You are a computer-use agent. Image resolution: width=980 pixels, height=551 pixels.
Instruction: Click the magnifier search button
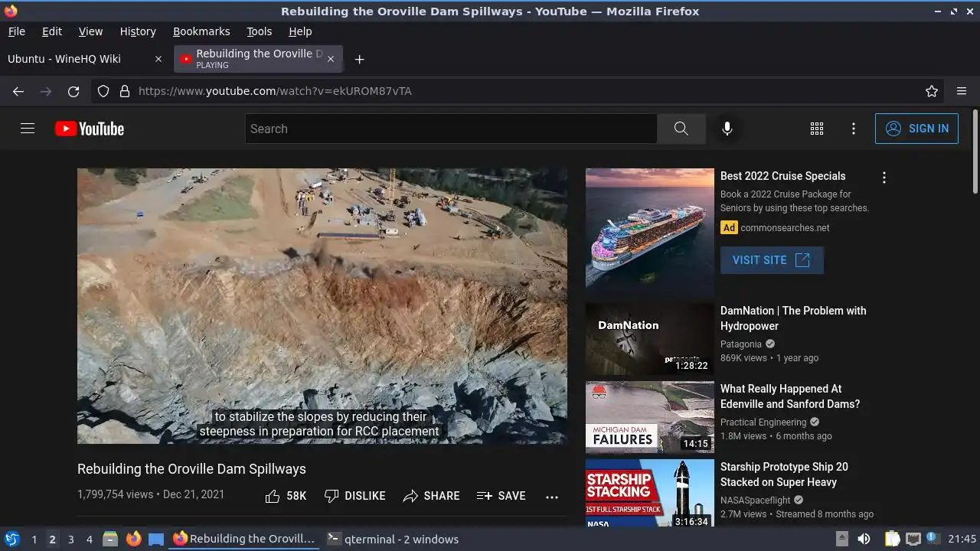(x=681, y=129)
